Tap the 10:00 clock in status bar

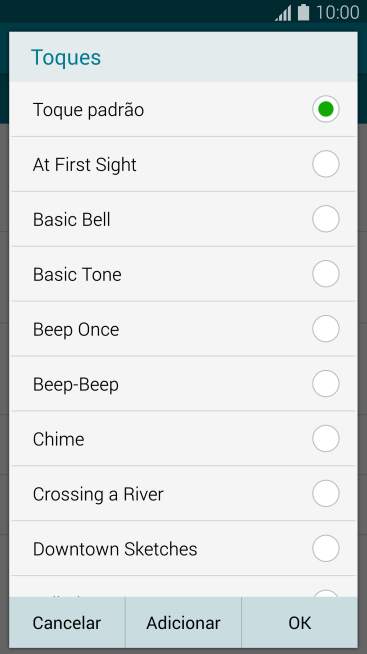pyautogui.click(x=337, y=12)
